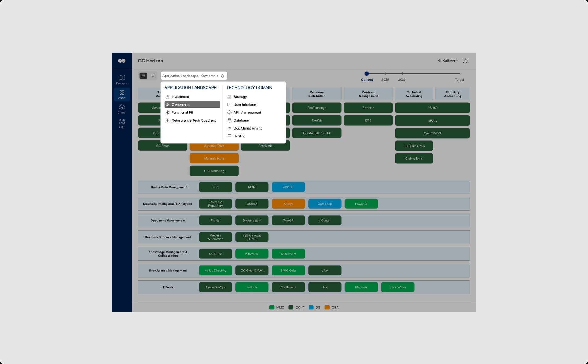Expand Hi, Kathryn user menu
The width and height of the screenshot is (588, 364).
[447, 61]
